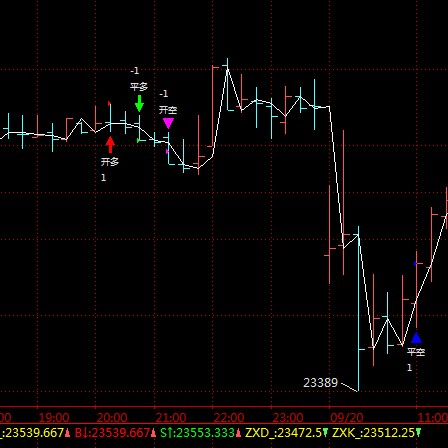
Task: Select the 23389 low price label
Action: pyautogui.click(x=321, y=382)
